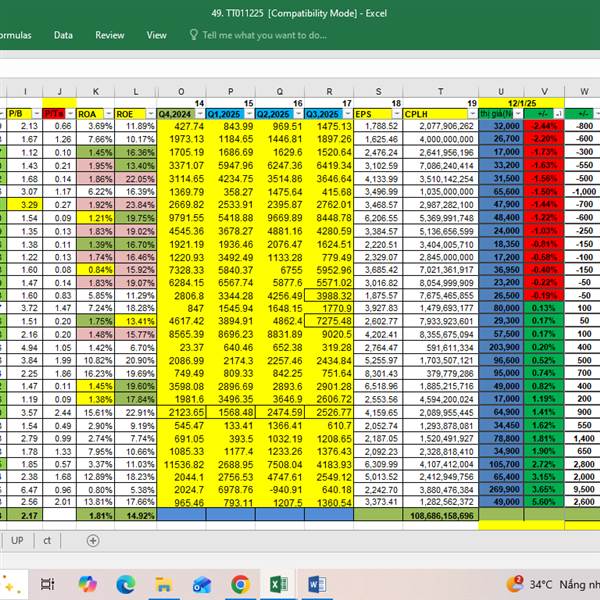Select the green cell showing 5.60%
The width and height of the screenshot is (600, 600).
coord(544,502)
